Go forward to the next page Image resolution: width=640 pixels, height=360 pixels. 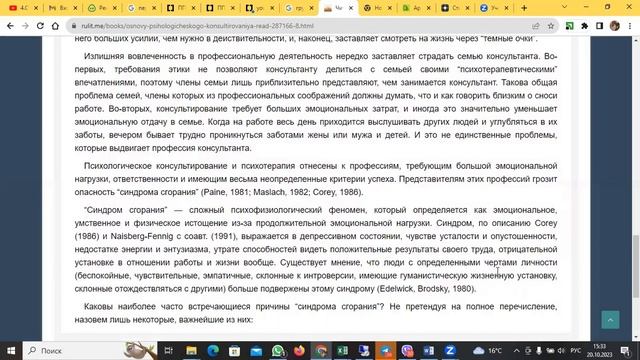click(x=25, y=26)
